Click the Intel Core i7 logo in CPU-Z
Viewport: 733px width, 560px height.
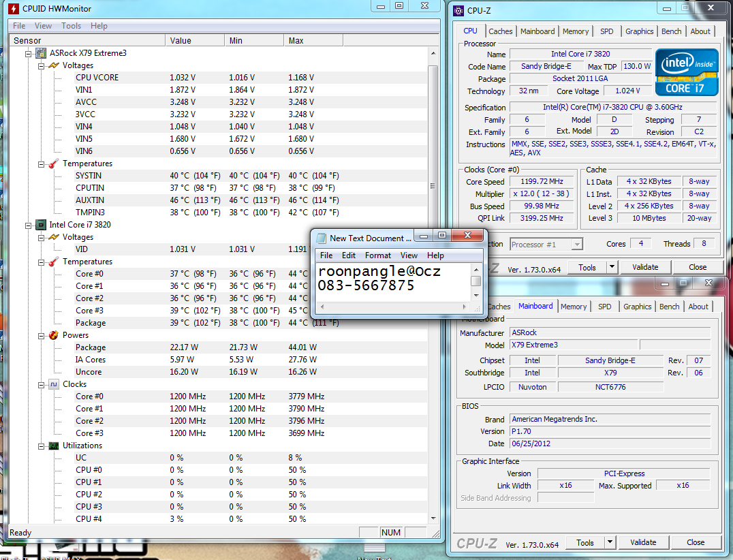(687, 72)
